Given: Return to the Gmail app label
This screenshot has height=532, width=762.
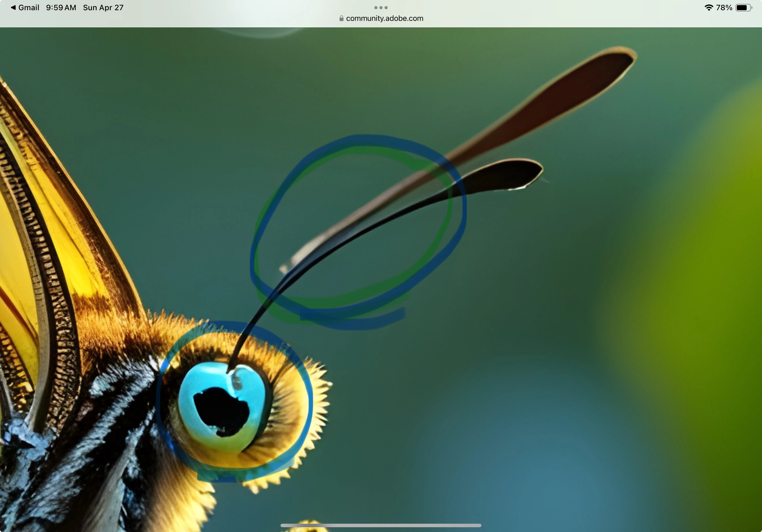Looking at the screenshot, I should tap(28, 7).
